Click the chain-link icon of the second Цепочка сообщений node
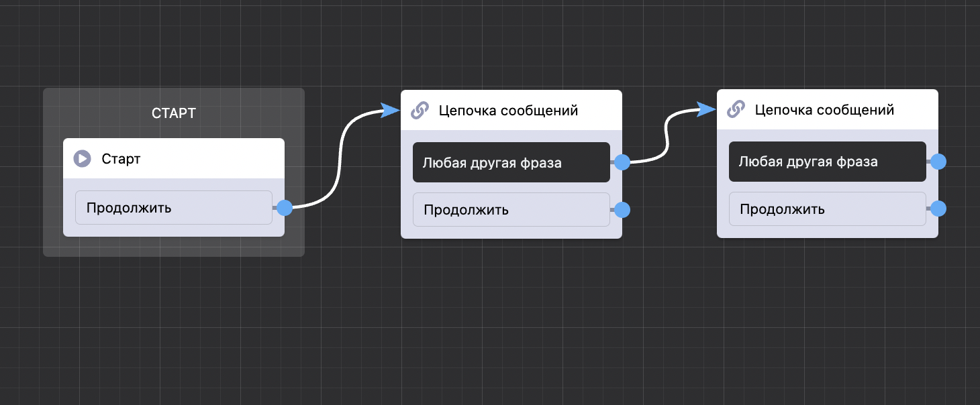 pyautogui.click(x=736, y=109)
